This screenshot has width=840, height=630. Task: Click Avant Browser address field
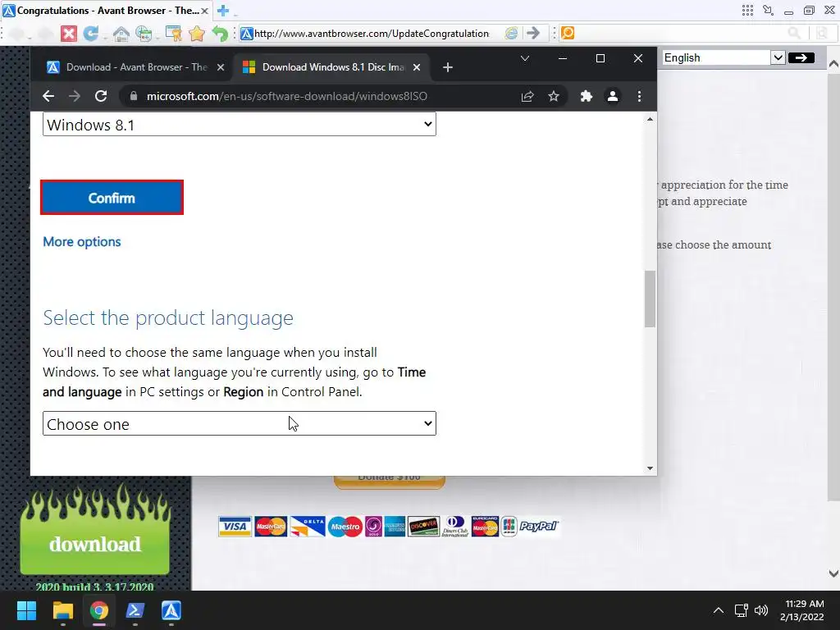pos(372,33)
